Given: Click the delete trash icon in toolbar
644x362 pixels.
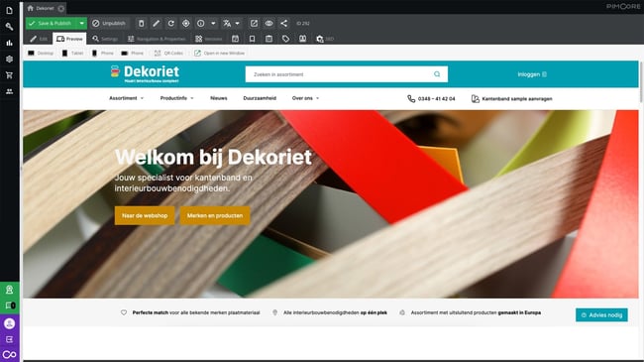Looking at the screenshot, I should click(x=141, y=24).
